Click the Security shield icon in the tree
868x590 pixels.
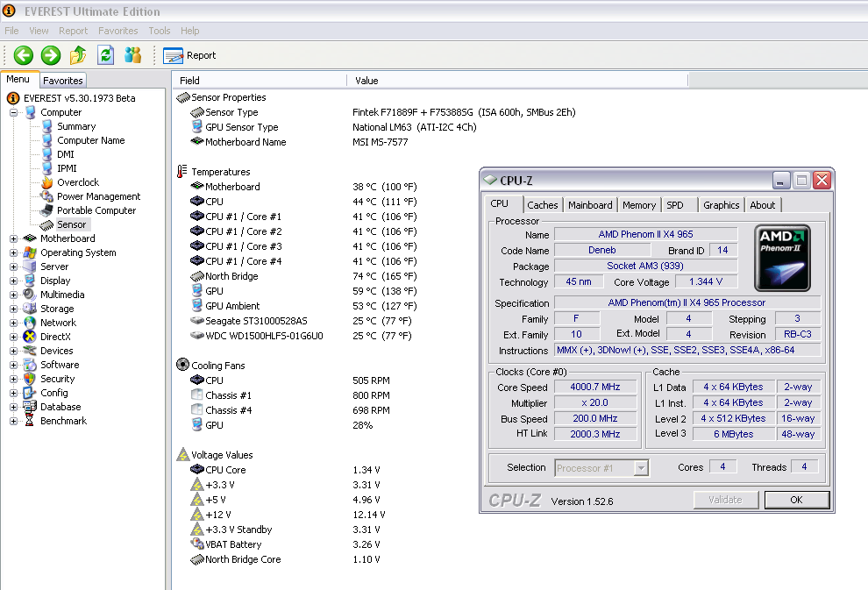[x=30, y=379]
